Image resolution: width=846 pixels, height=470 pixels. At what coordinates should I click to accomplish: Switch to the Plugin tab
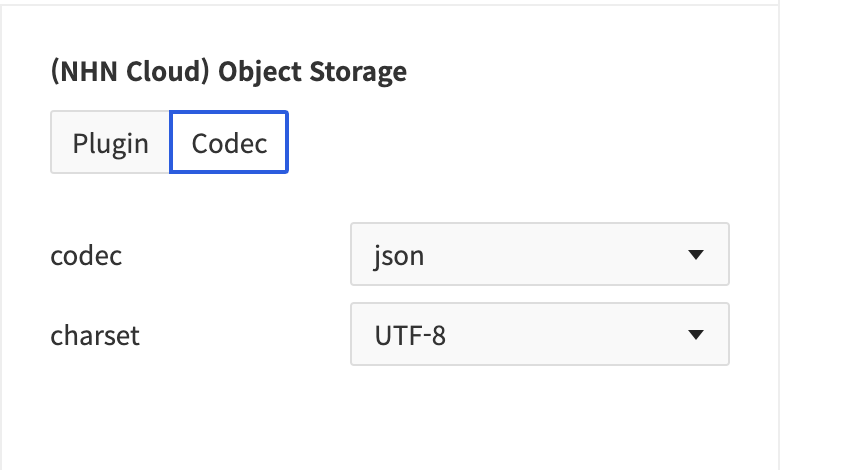coord(110,143)
